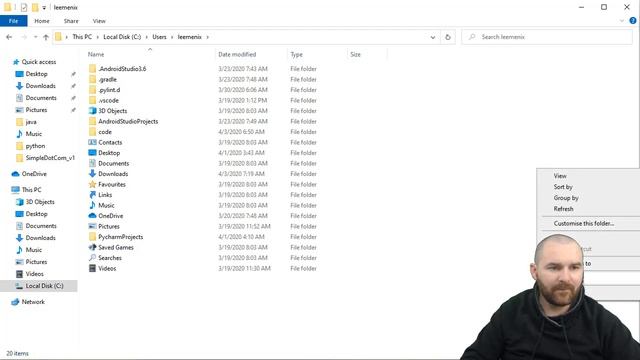Select the Pictures folder icon in file list
The width and height of the screenshot is (640, 360).
[x=93, y=227]
